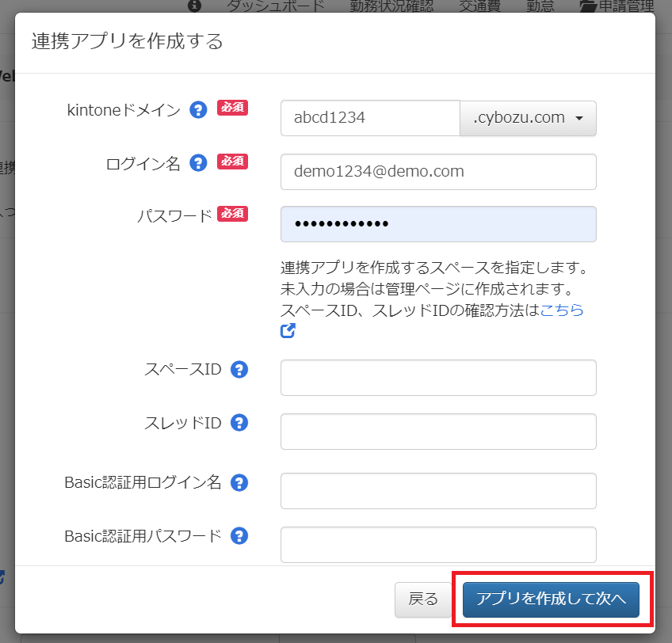This screenshot has height=643, width=672.
Task: Focus the パスワード input field
Action: [438, 224]
